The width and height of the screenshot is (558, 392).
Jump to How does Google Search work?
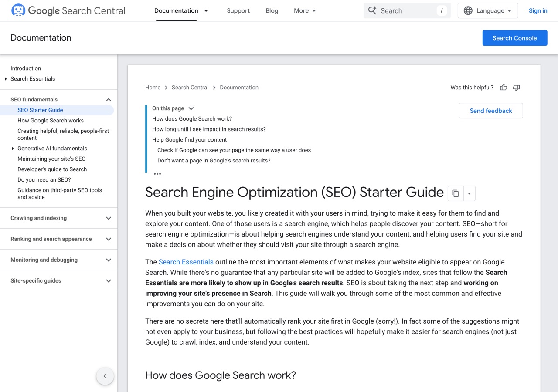(x=192, y=119)
